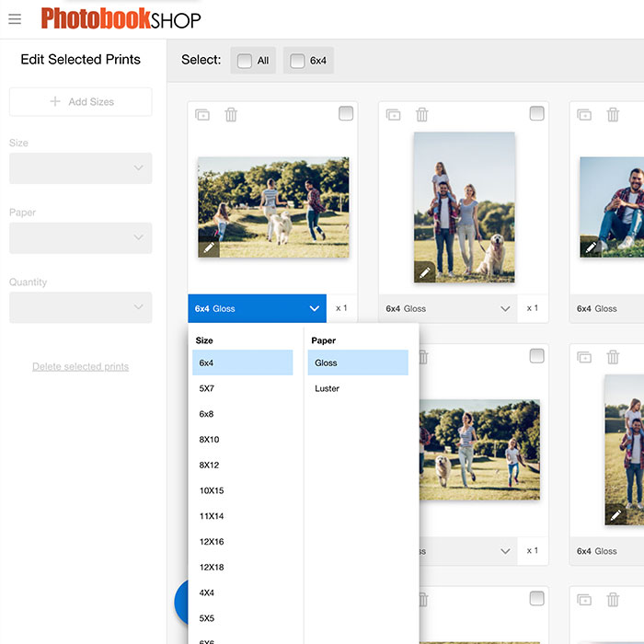Tick the first print's selection checkbox
644x644 pixels.
[346, 113]
